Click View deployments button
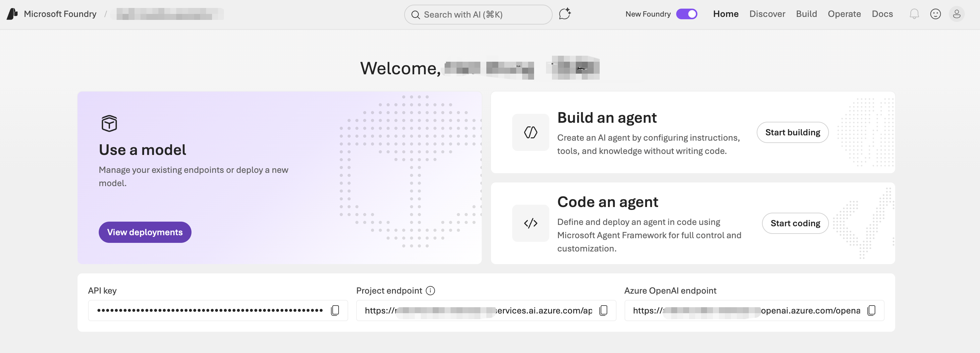The image size is (980, 353). 145,232
